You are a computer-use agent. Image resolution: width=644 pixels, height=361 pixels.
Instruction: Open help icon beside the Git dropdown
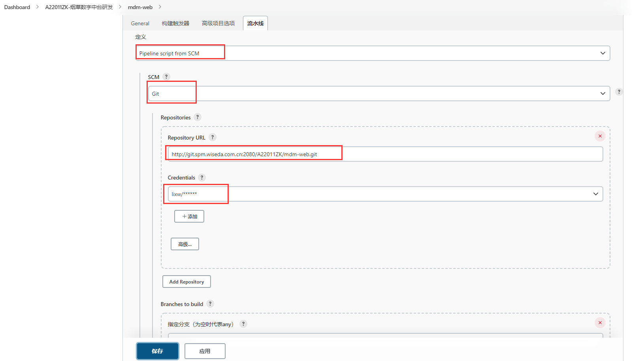(x=619, y=92)
